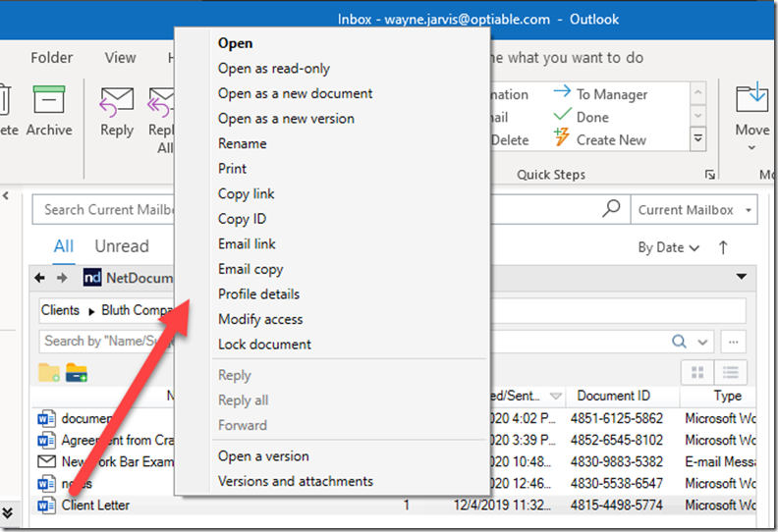Click the Modified/Sent column sort arrow
This screenshot has height=532, width=778.
coord(556,396)
